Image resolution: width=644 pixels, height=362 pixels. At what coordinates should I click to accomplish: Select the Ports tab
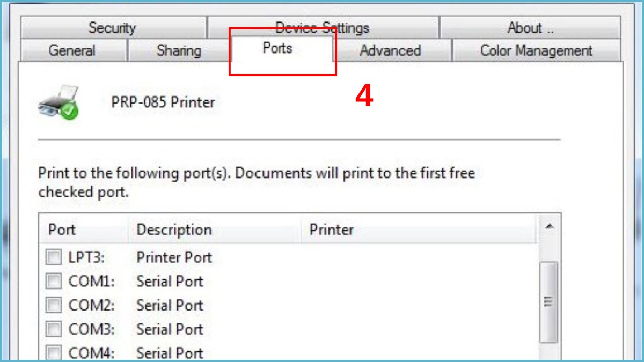(279, 48)
